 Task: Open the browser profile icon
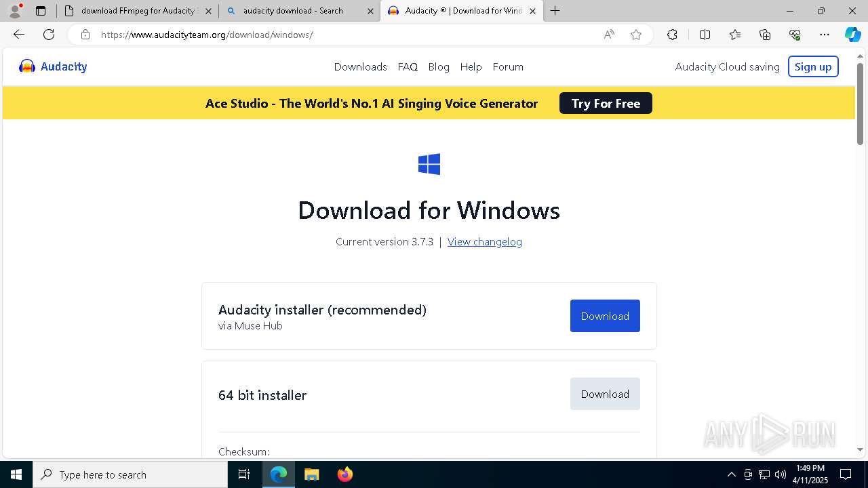click(x=15, y=11)
